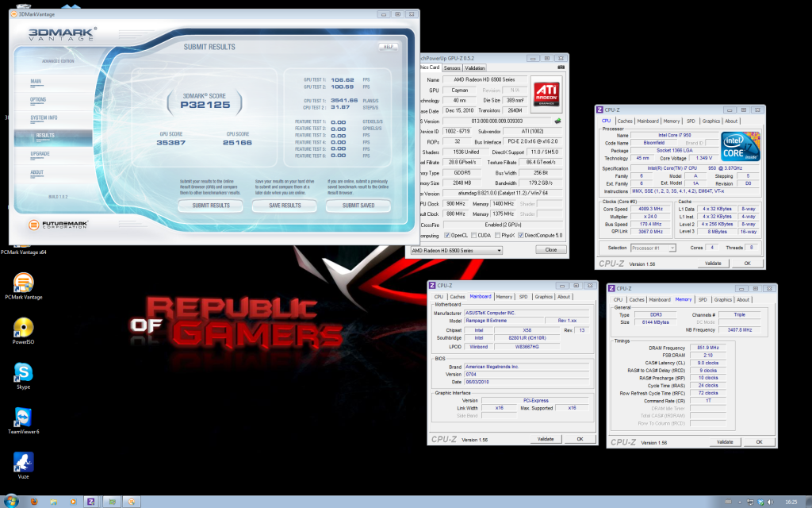Image resolution: width=812 pixels, height=508 pixels.
Task: Open Windows Media Player from the taskbar
Action: [x=72, y=502]
